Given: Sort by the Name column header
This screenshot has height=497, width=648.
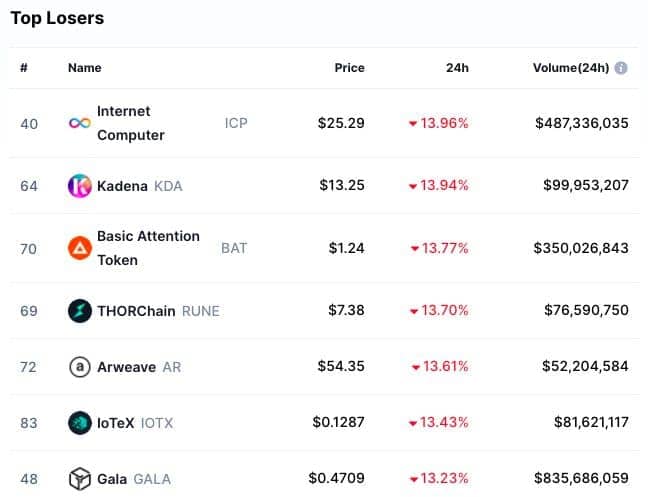Looking at the screenshot, I should point(85,68).
